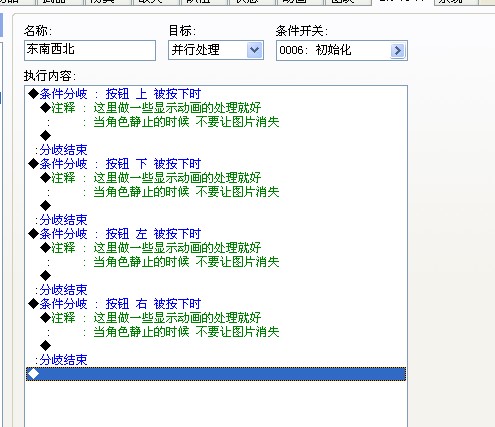Click the highlighted blue empty command row
Viewport: 495px width, 427px height.
(x=216, y=374)
